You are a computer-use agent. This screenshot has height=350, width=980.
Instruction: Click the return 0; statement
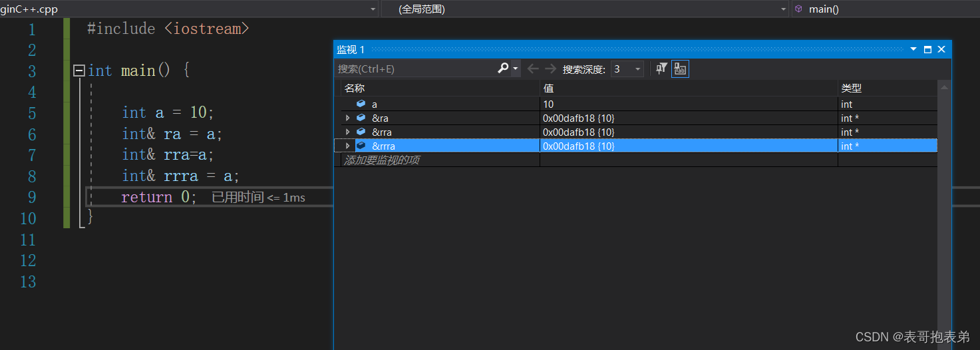click(x=159, y=197)
